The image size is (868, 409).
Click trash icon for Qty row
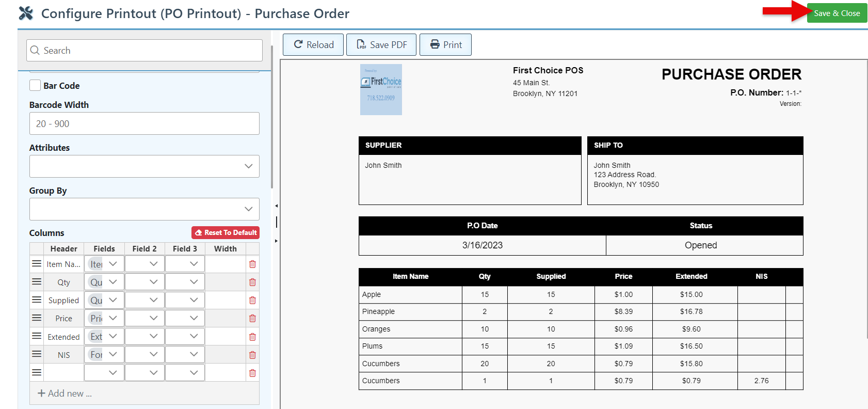252,282
